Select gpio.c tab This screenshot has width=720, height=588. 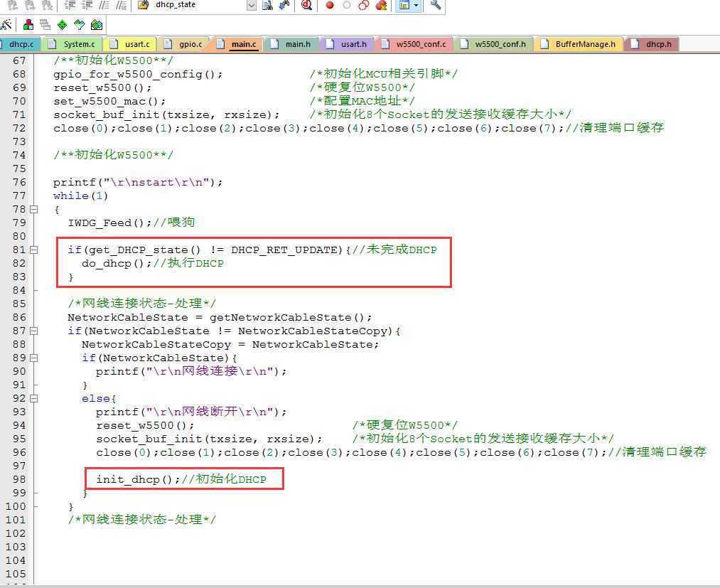pos(185,44)
